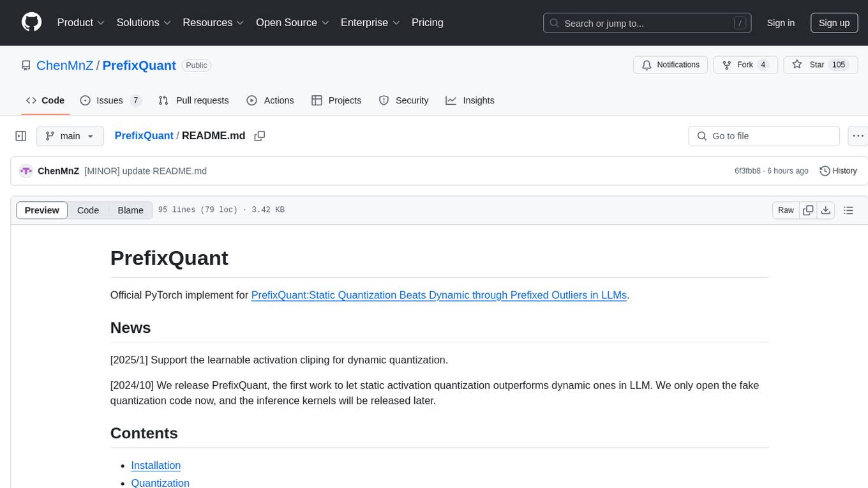868x488 pixels.
Task: Open the Pricing page
Action: tap(428, 22)
